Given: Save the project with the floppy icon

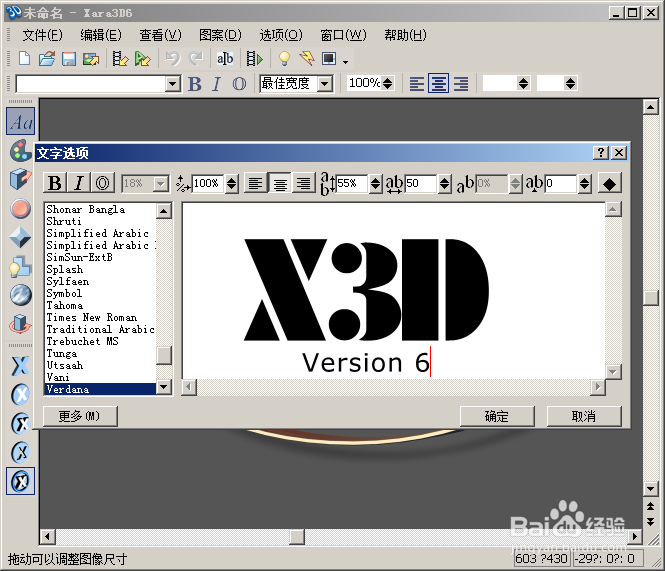Looking at the screenshot, I should point(69,59).
